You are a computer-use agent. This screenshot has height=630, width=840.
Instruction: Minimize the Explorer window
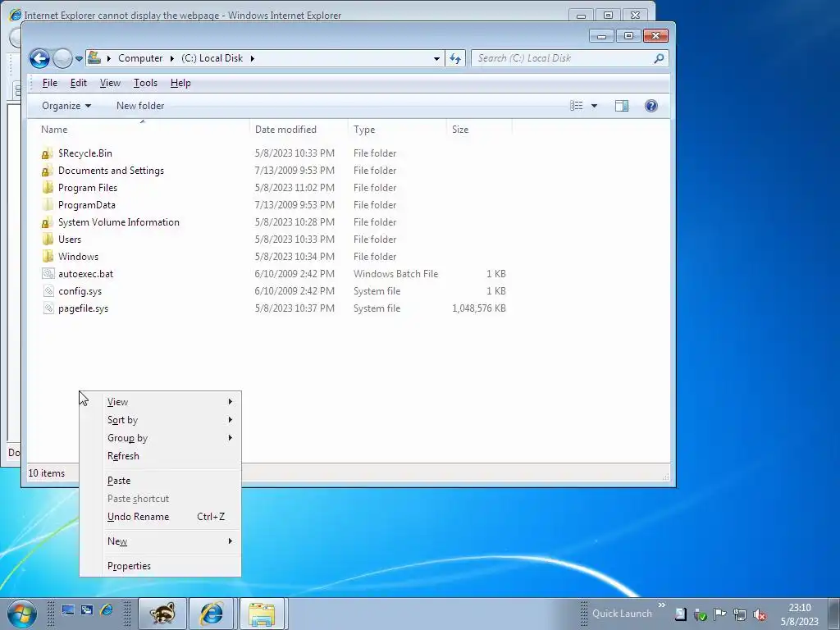(601, 36)
